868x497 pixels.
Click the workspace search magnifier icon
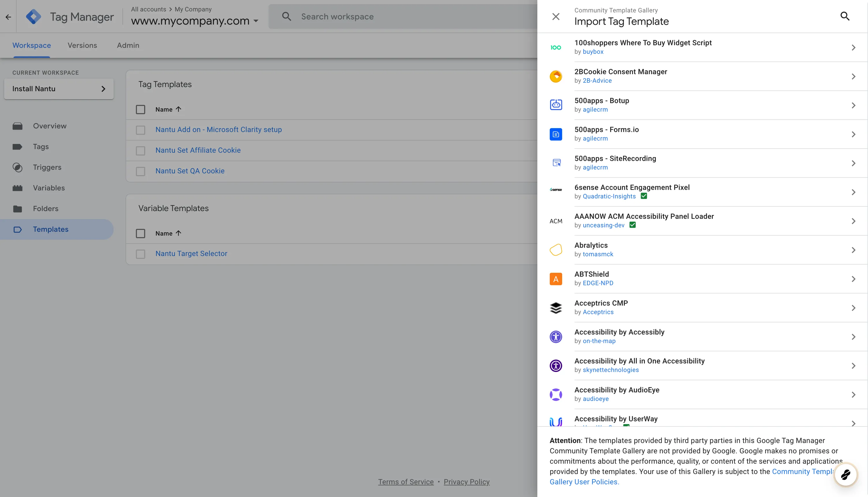287,16
